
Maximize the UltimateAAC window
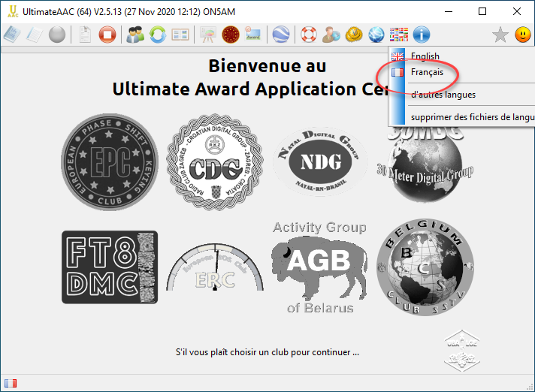pyautogui.click(x=482, y=11)
